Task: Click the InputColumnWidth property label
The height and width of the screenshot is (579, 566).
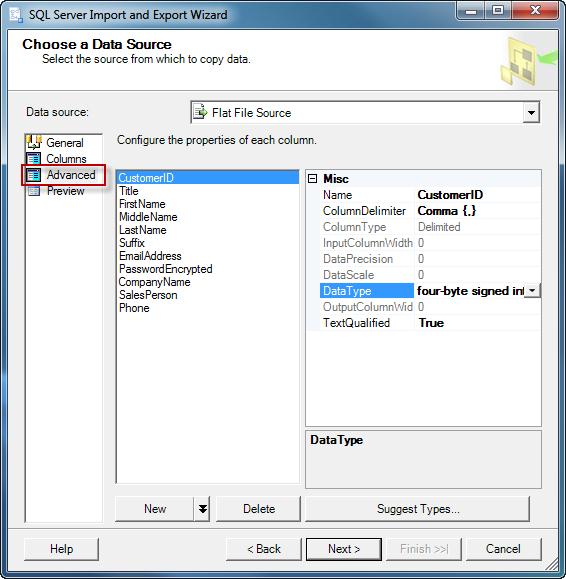Action: (368, 243)
